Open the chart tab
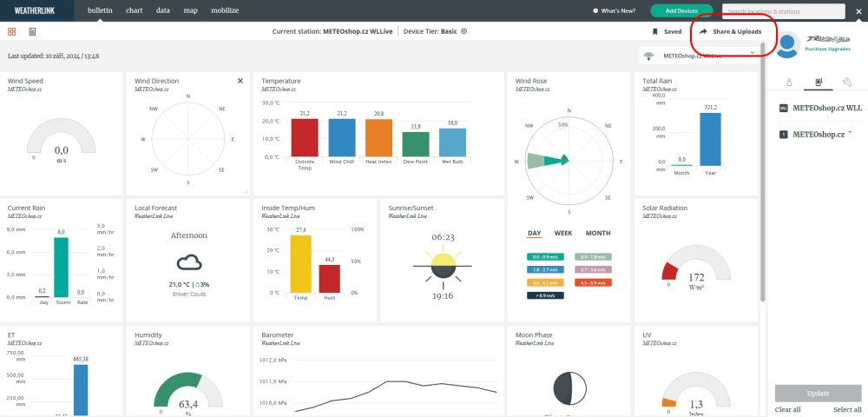The image size is (868, 417). pyautogui.click(x=134, y=10)
